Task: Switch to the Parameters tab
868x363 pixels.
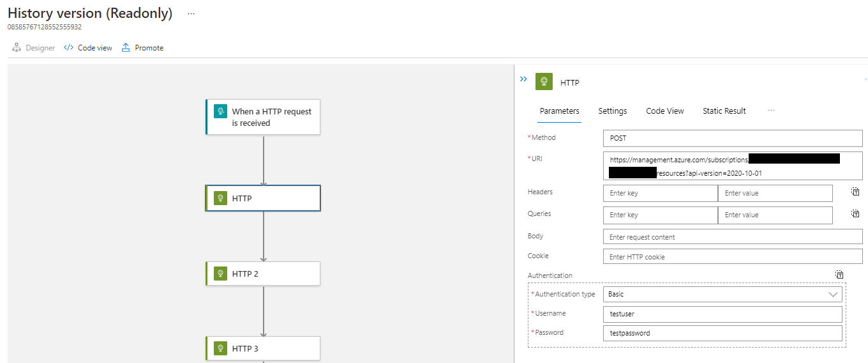Action: 560,111
